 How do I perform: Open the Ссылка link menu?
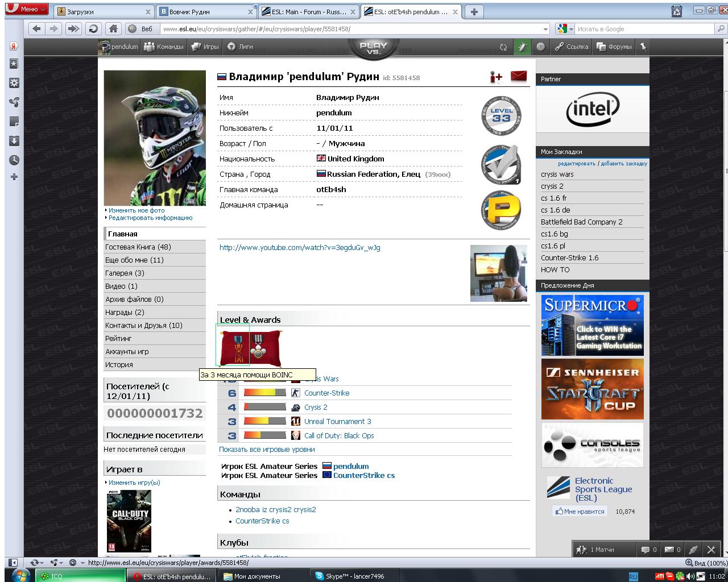pyautogui.click(x=572, y=47)
